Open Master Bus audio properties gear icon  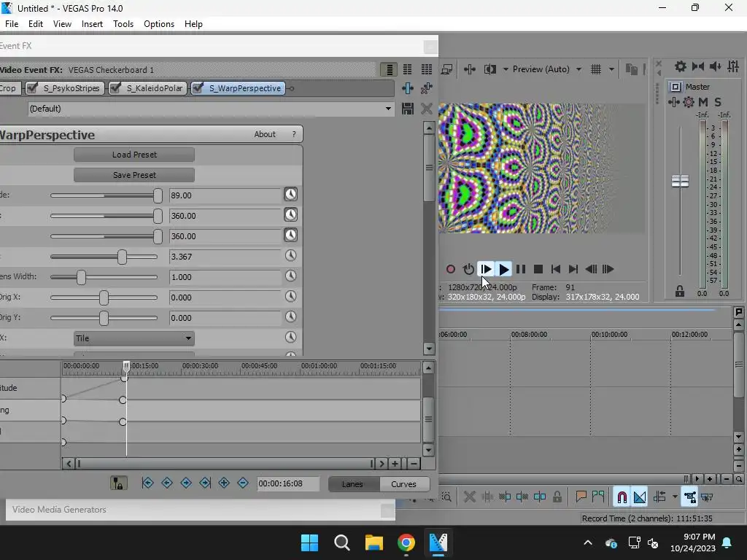681,66
